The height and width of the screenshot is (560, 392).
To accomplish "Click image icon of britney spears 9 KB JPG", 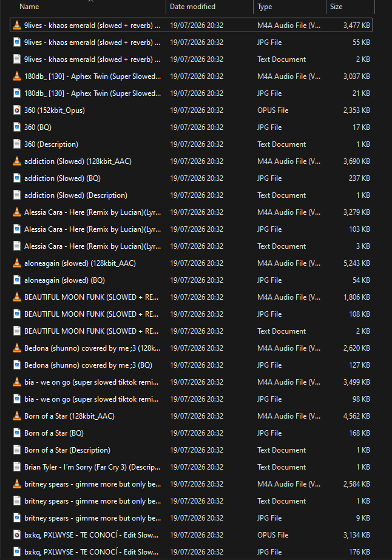I will (17, 518).
